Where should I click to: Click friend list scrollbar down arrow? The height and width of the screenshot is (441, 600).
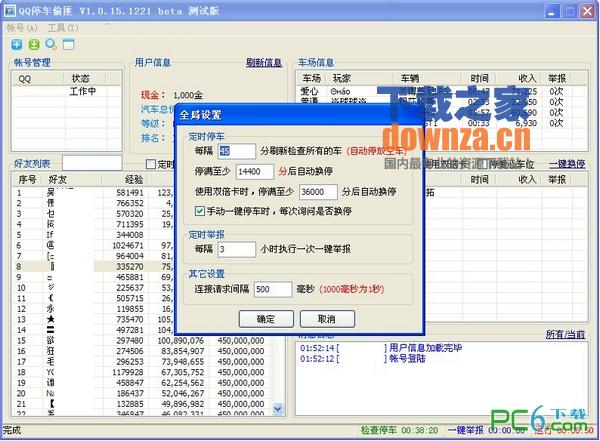click(x=278, y=409)
